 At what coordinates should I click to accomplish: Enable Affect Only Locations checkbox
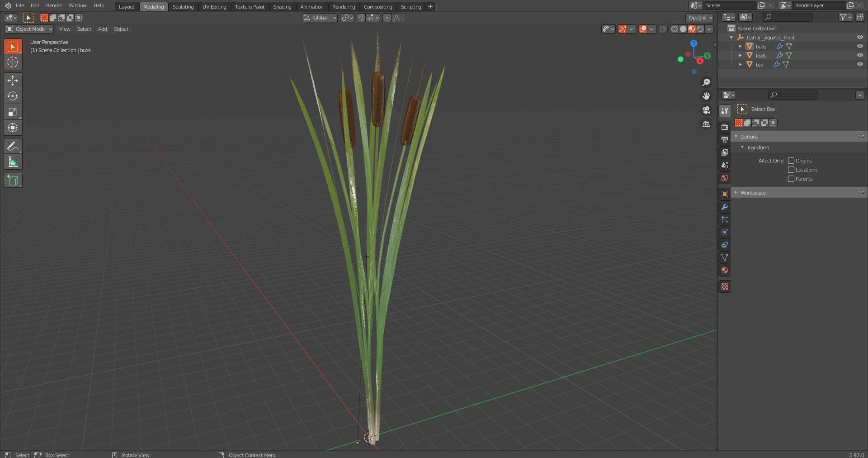(791, 170)
